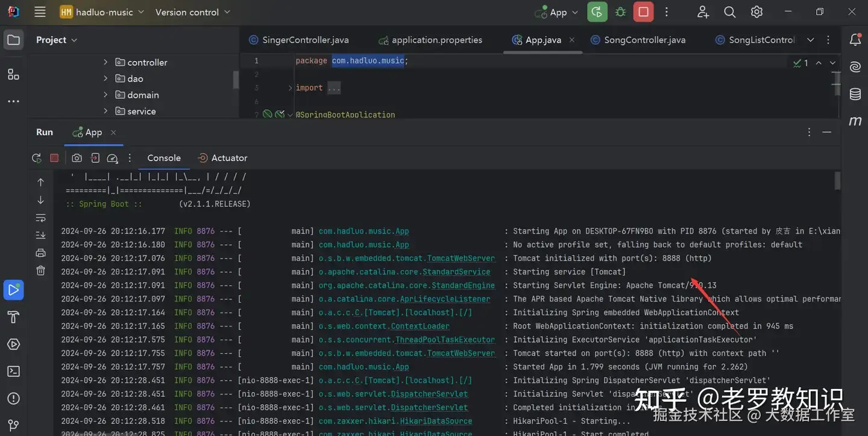Open the Console tab

(x=164, y=158)
